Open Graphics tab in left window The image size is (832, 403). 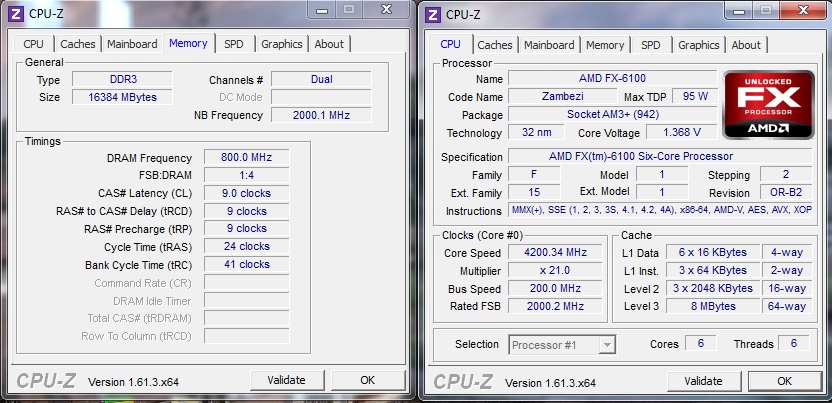tap(282, 44)
